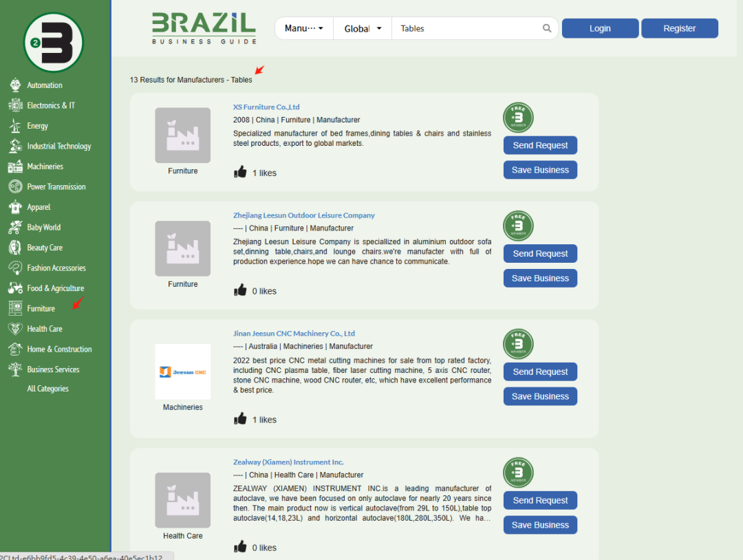
Task: Click Zhejiang Leesun placeholder thumbnail
Action: coord(183,249)
